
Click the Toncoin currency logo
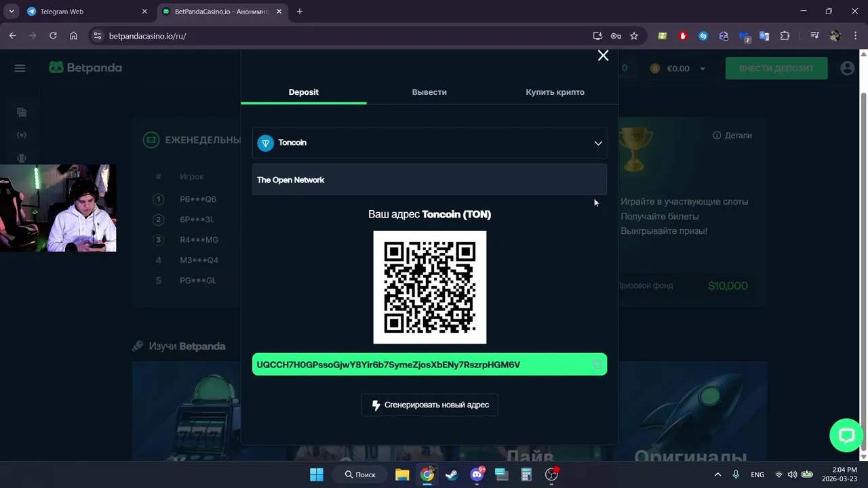[x=265, y=143]
